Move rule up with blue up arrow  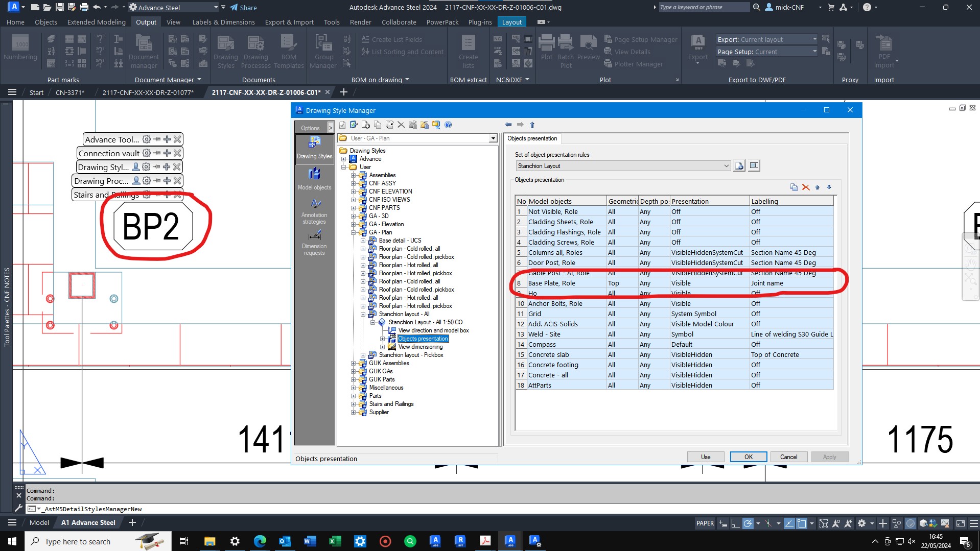click(x=818, y=187)
